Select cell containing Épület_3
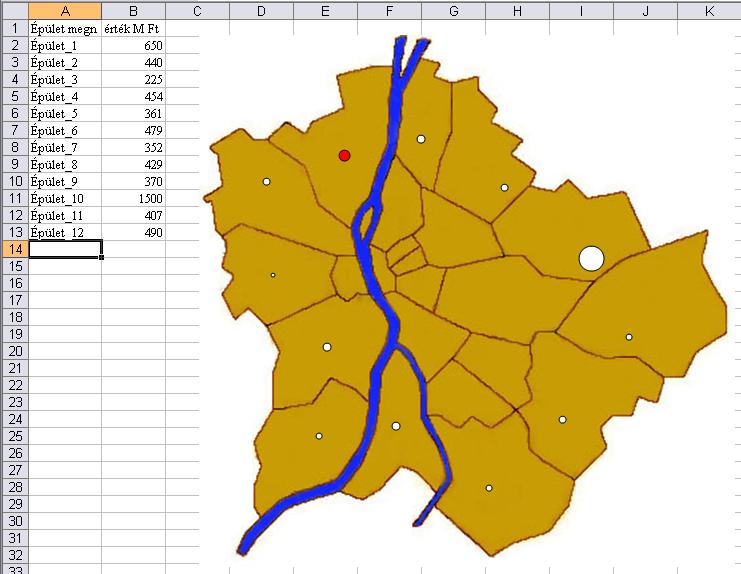Image resolution: width=741 pixels, height=574 pixels. coord(65,79)
